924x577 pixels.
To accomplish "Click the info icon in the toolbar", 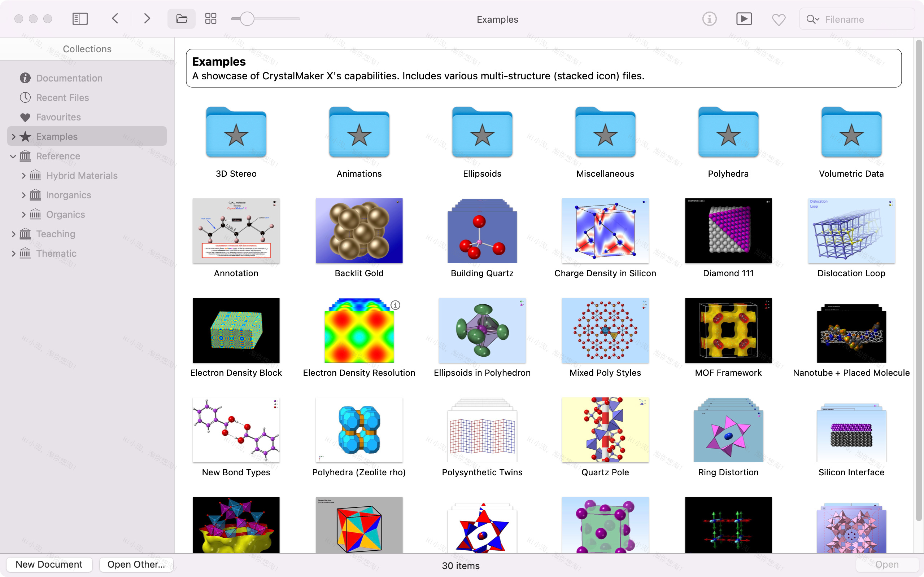I will coord(709,18).
